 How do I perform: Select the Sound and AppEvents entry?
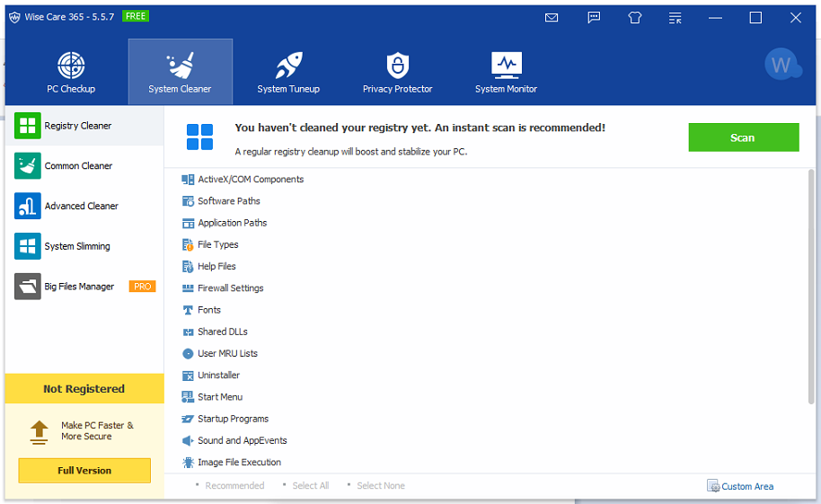click(243, 440)
